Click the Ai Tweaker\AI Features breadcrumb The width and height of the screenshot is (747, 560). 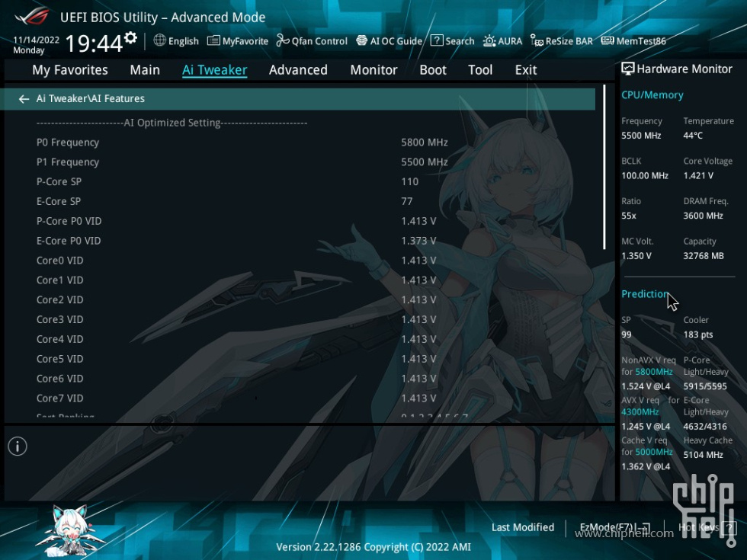(x=91, y=98)
